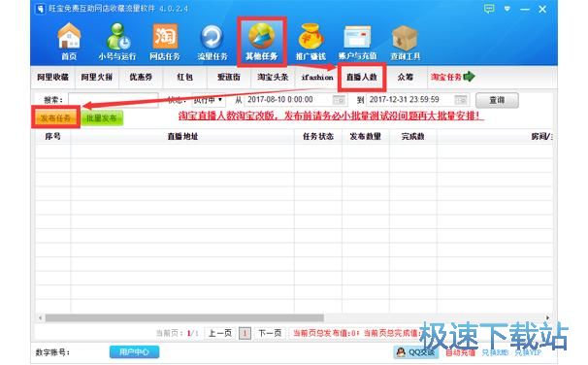
Task: Open calendar picker for start date
Action: [x=339, y=100]
